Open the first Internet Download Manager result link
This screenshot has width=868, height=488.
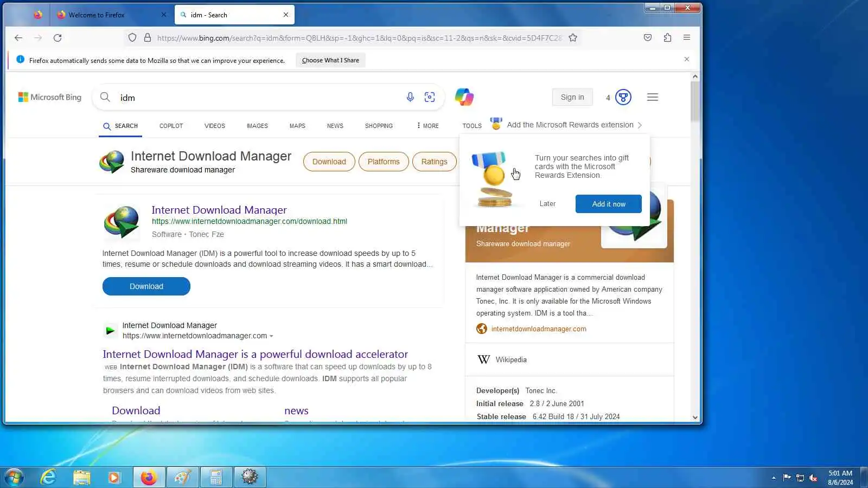pyautogui.click(x=219, y=210)
